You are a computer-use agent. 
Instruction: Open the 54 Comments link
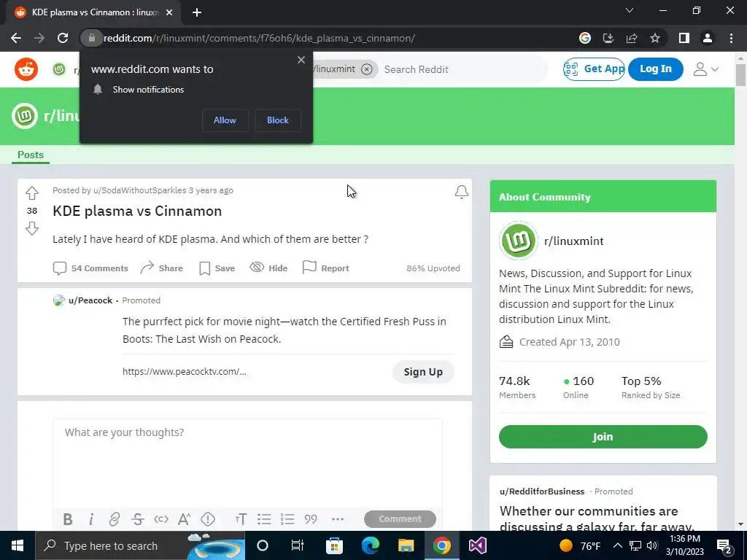(90, 268)
